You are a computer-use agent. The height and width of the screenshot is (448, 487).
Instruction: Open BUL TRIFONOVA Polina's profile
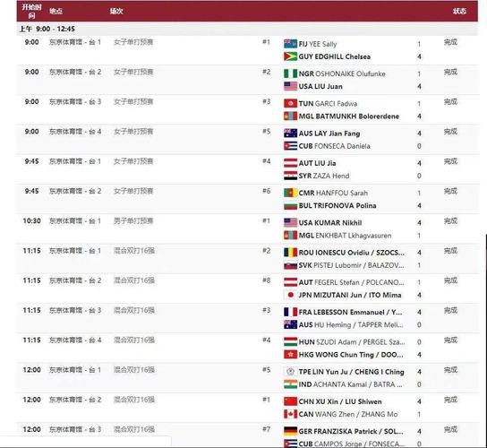(337, 205)
